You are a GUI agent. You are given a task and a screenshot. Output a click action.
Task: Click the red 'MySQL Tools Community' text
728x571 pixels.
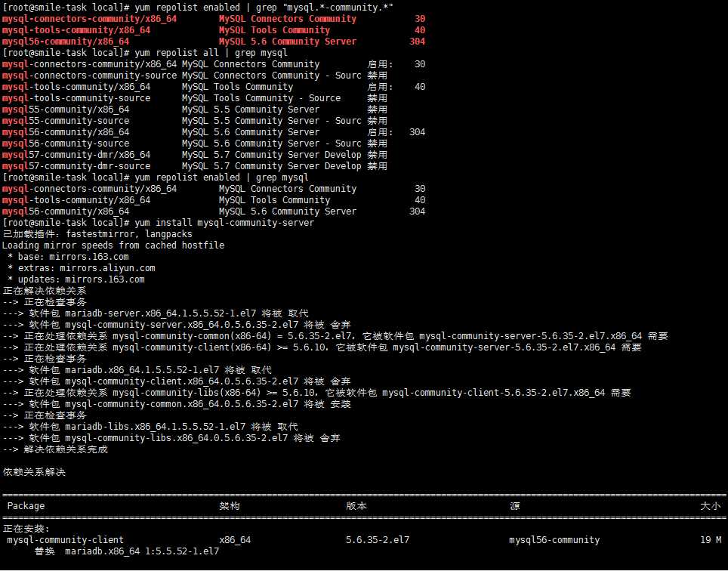274,30
